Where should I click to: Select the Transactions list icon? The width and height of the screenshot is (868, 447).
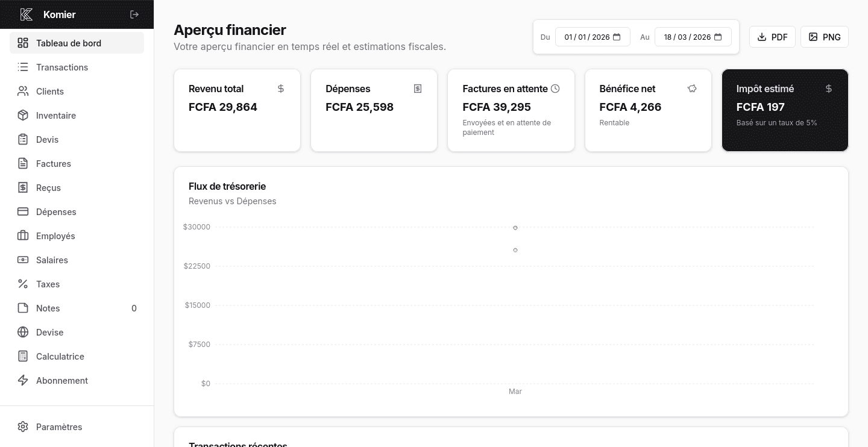pyautogui.click(x=23, y=67)
